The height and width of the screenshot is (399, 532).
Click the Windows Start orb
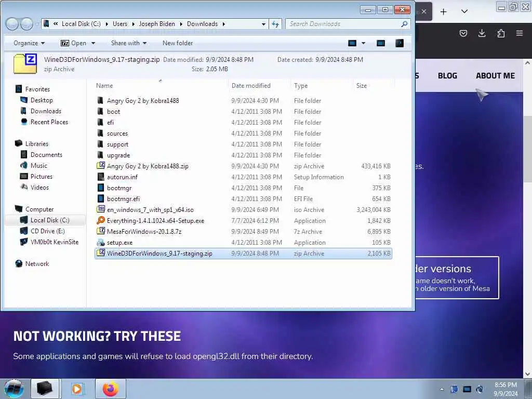point(14,389)
